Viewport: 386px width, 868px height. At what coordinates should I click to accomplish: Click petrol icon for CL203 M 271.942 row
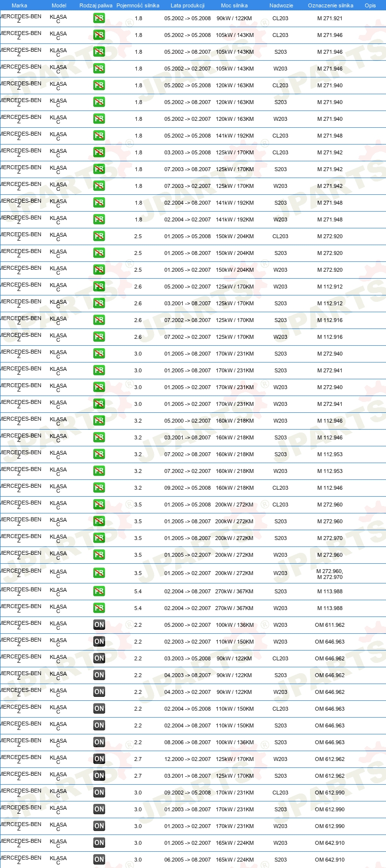(99, 152)
